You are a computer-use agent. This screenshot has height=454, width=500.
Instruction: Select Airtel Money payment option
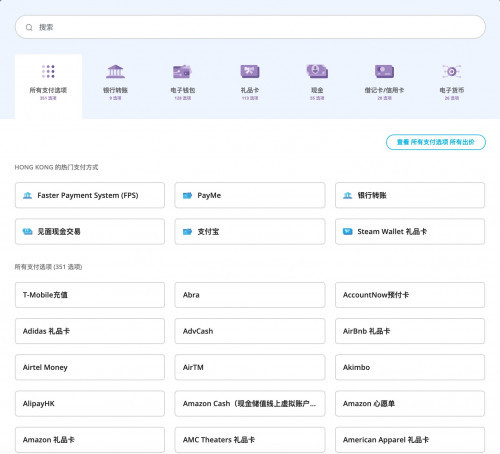pyautogui.click(x=90, y=367)
